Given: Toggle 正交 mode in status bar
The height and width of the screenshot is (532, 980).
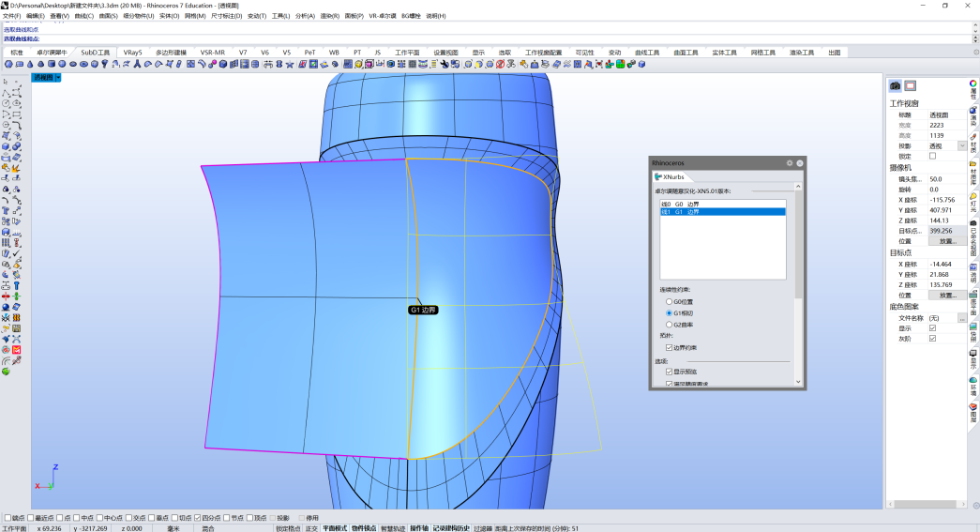Looking at the screenshot, I should point(312,528).
